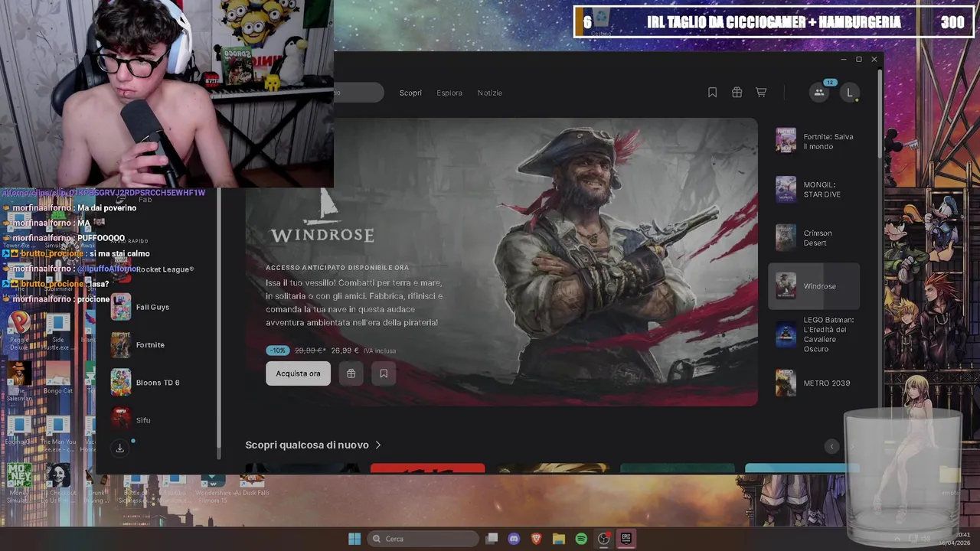Click the launcher search field
The width and height of the screenshot is (980, 551).
[358, 93]
